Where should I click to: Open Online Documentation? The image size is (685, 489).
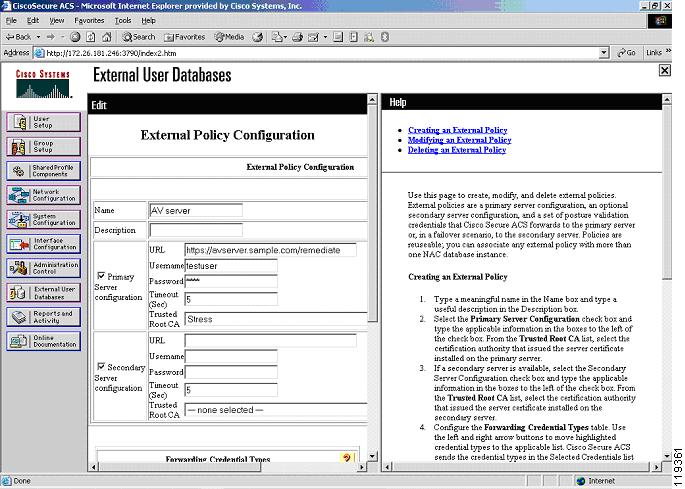coord(43,341)
